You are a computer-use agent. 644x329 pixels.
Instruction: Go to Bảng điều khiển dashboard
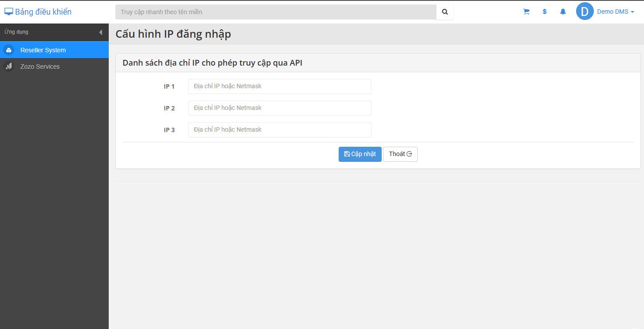tap(38, 12)
